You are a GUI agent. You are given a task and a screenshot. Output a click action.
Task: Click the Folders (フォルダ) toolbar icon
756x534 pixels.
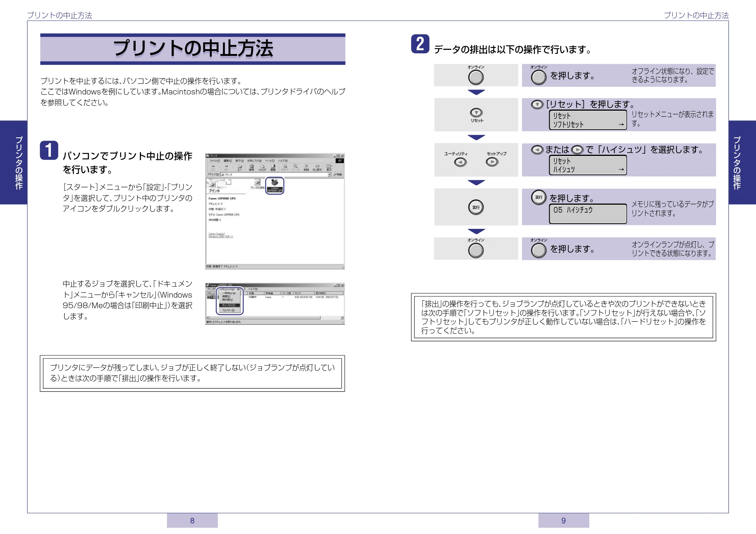pyautogui.click(x=262, y=168)
